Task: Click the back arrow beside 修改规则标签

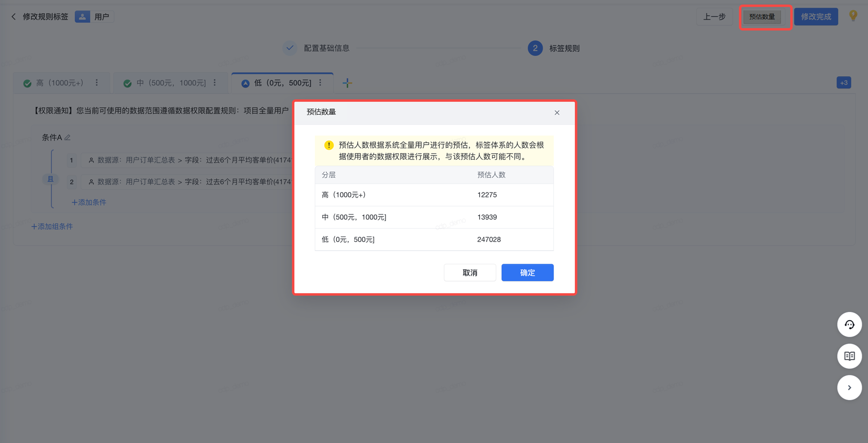Action: click(14, 17)
